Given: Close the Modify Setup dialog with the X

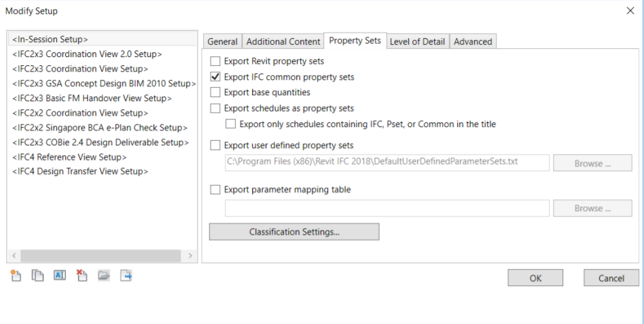Looking at the screenshot, I should coord(630,11).
